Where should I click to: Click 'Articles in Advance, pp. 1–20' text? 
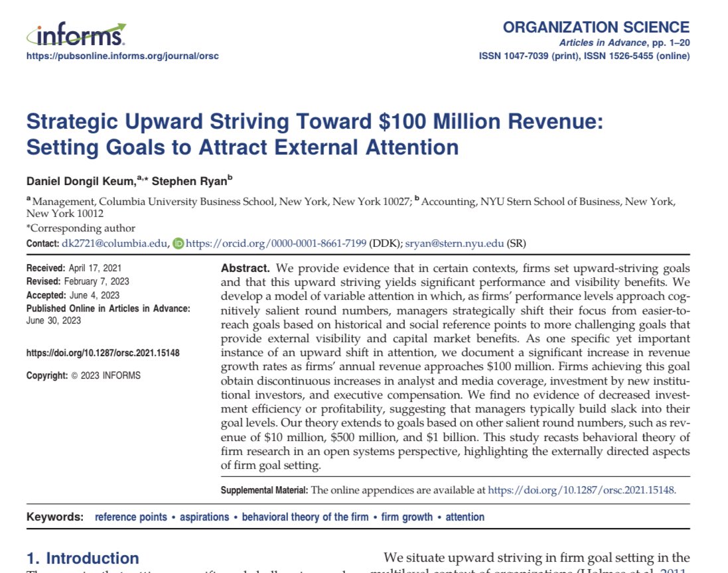point(624,42)
